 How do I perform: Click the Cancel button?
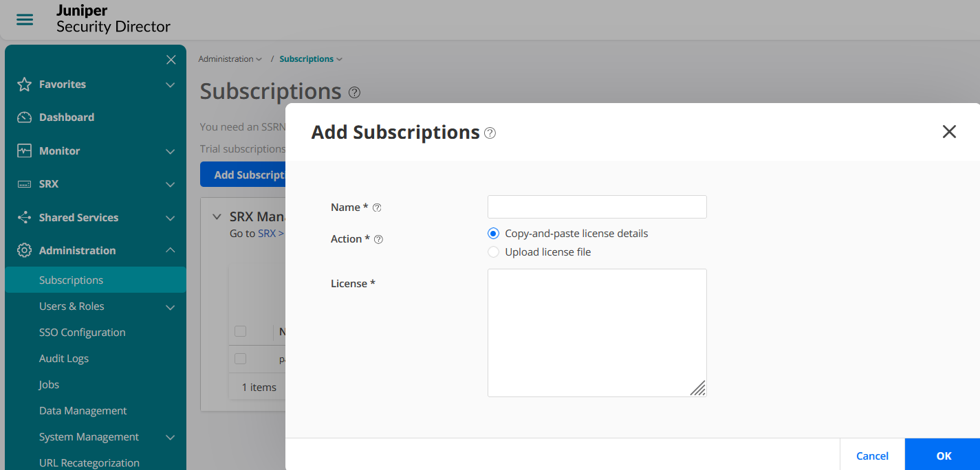872,456
